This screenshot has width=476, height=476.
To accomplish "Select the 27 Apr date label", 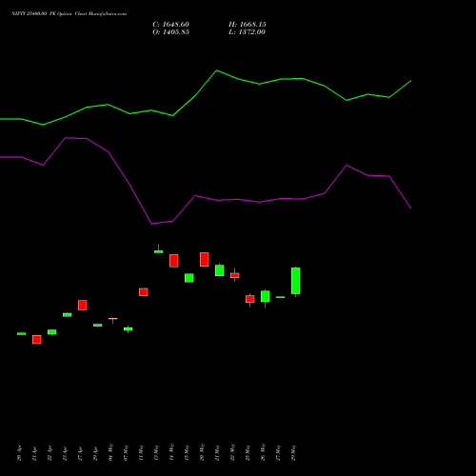I will point(80,453).
